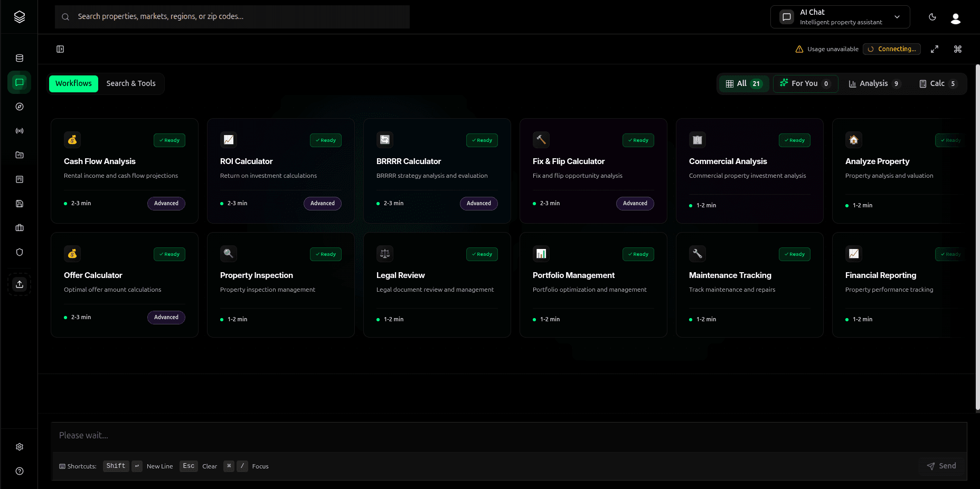This screenshot has height=489, width=980.
Task: Open the user profile icon
Action: pyautogui.click(x=956, y=18)
